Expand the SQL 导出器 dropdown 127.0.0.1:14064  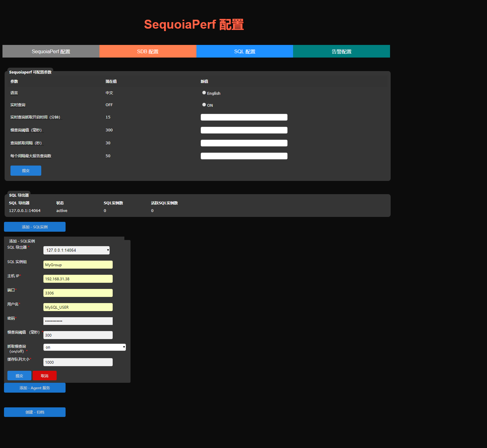click(76, 250)
